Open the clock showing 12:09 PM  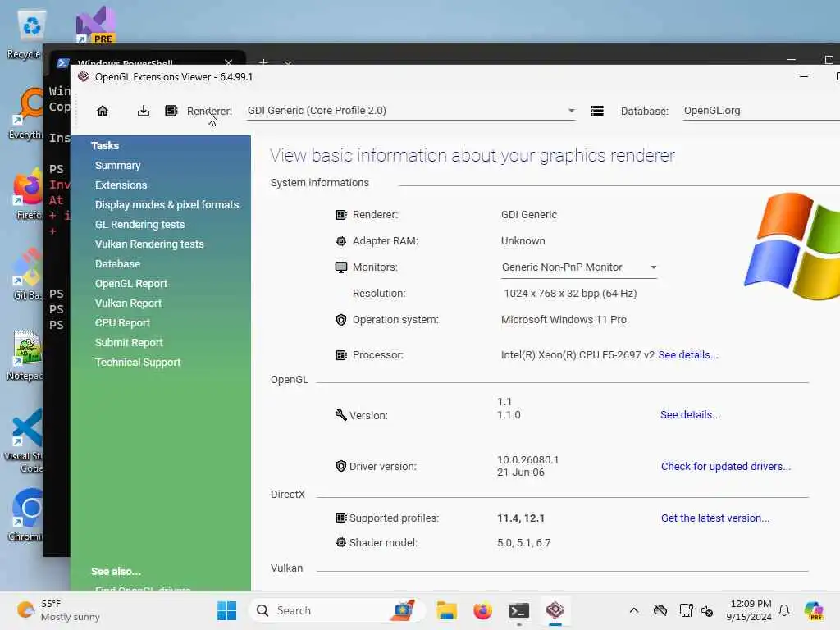750,610
